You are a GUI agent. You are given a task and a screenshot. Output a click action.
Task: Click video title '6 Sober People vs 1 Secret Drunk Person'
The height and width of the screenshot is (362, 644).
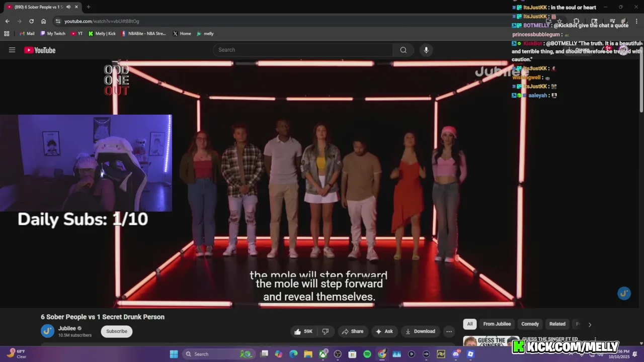103,317
